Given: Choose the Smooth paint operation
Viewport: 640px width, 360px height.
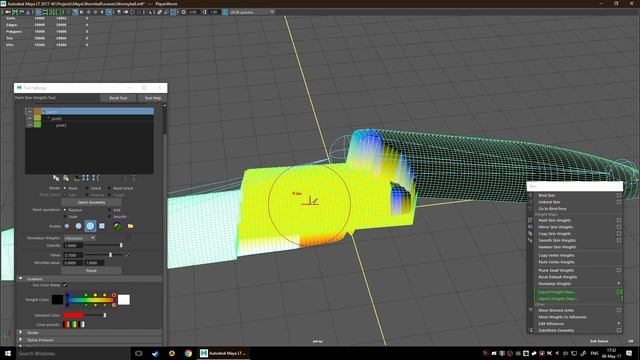Looking at the screenshot, I should (109, 216).
